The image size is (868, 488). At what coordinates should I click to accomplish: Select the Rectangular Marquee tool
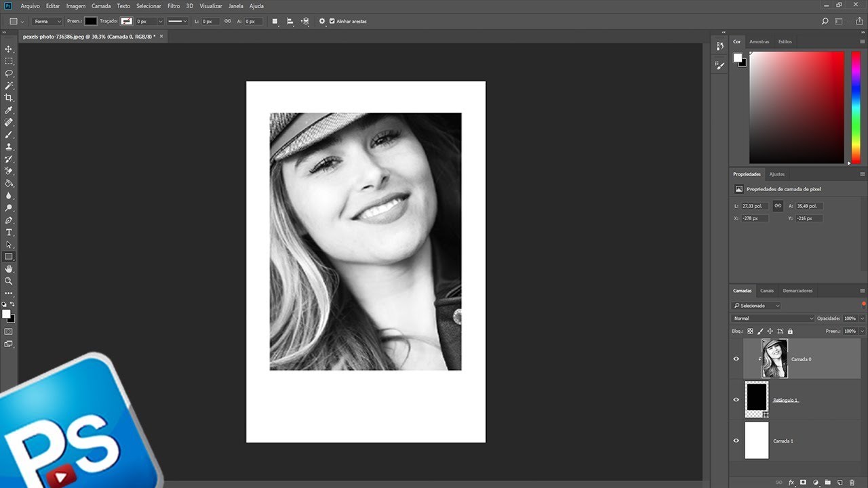pos(9,61)
